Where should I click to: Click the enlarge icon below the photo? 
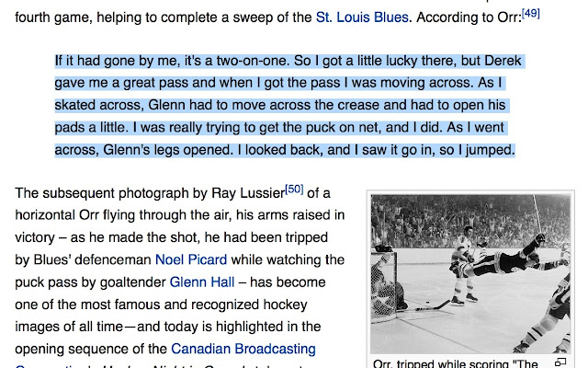(560, 362)
